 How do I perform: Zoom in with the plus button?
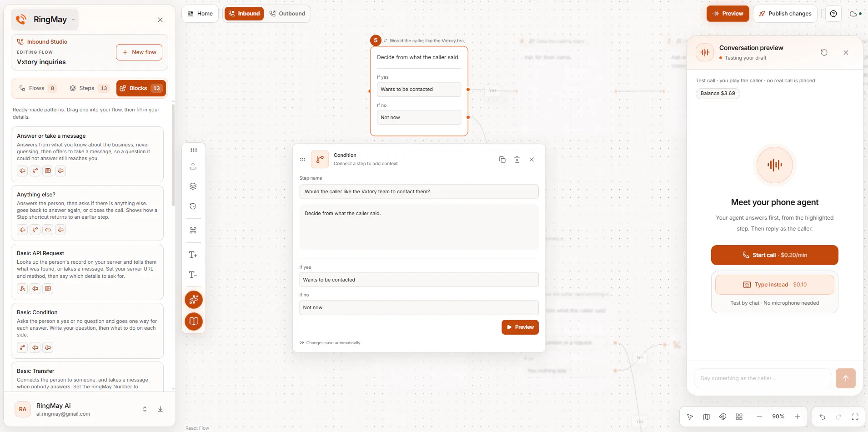[798, 417]
